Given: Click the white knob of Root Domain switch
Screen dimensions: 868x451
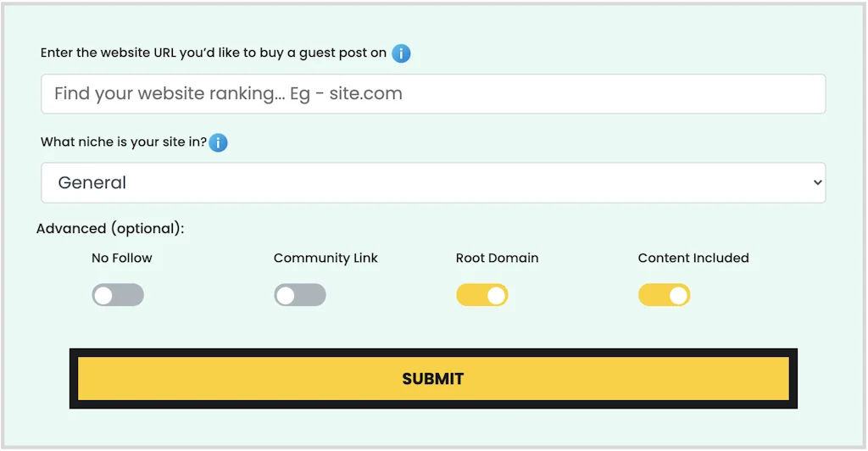Looking at the screenshot, I should tap(497, 295).
